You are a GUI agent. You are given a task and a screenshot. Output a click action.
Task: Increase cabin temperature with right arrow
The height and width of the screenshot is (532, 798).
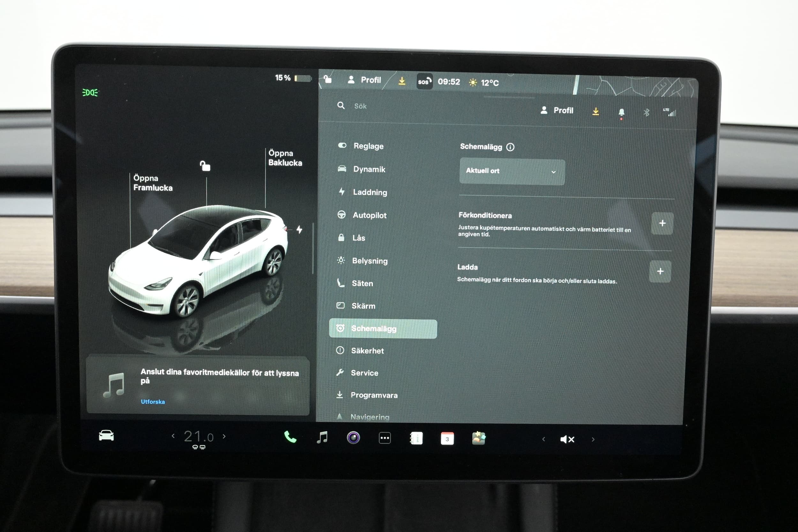(x=224, y=436)
